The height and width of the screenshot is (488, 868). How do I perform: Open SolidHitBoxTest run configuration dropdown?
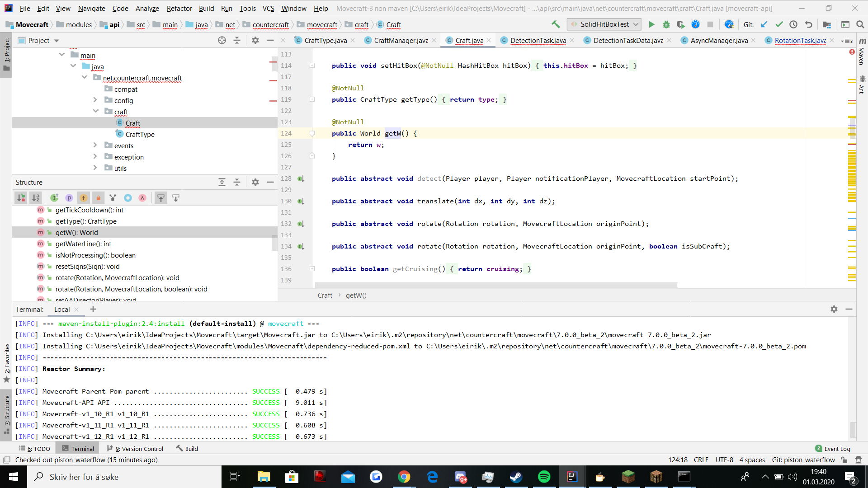point(604,24)
